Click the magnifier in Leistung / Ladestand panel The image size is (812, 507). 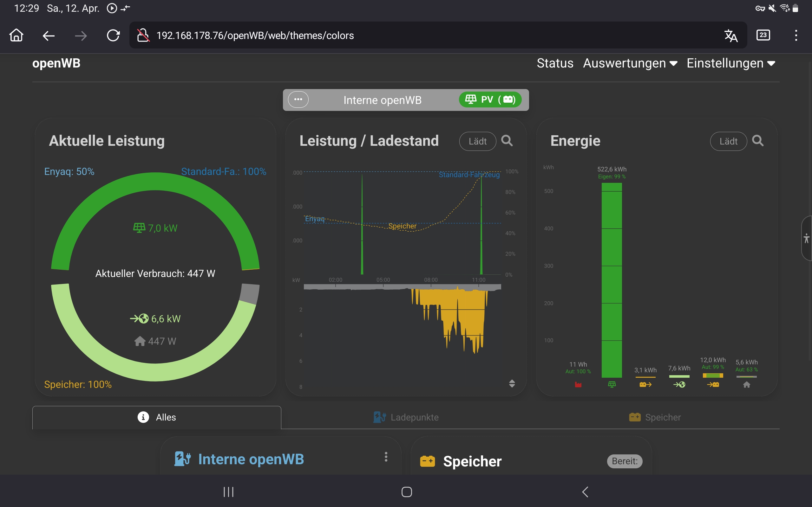click(507, 141)
